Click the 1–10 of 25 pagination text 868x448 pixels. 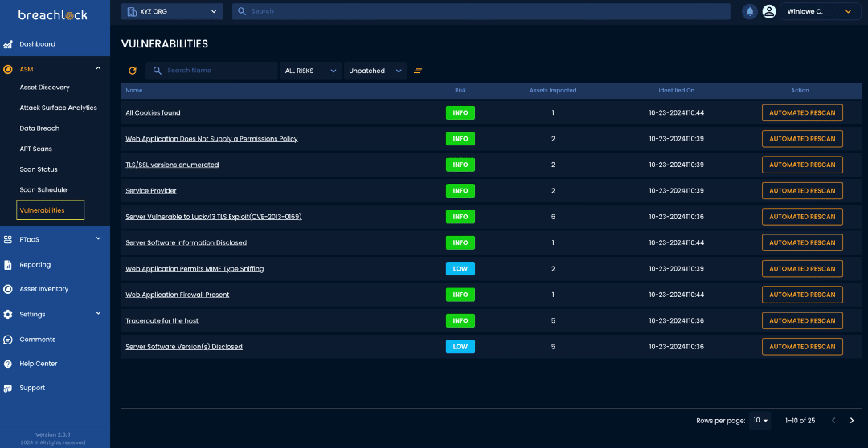tap(800, 421)
